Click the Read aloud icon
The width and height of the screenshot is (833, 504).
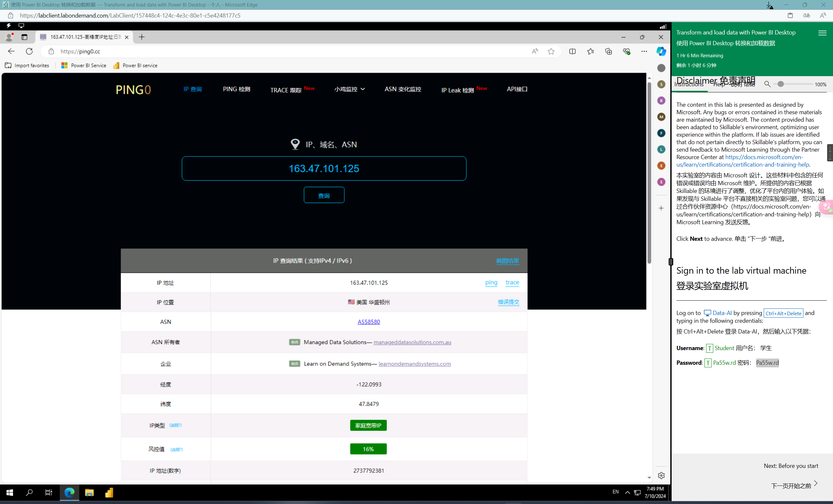pos(535,51)
